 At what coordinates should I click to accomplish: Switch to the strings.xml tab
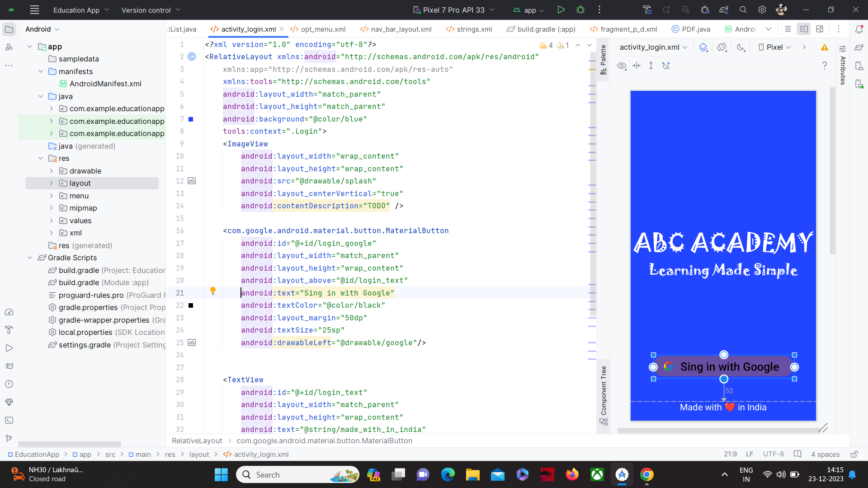click(x=474, y=29)
